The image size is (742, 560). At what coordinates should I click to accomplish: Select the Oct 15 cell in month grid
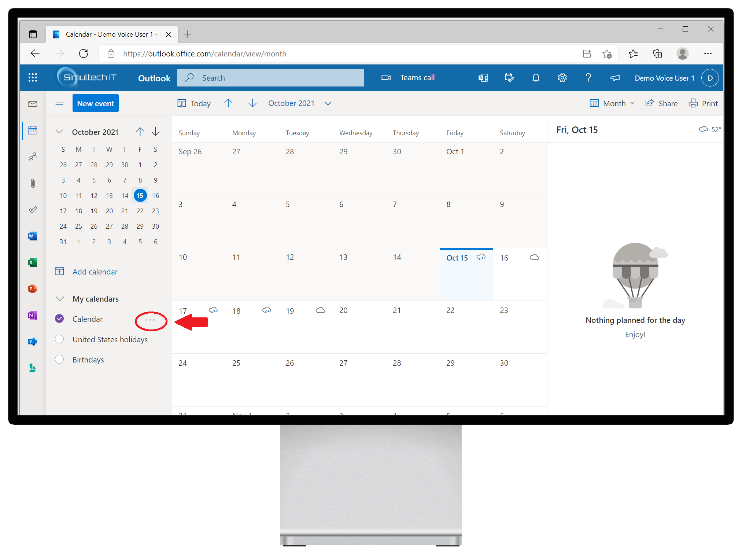466,275
